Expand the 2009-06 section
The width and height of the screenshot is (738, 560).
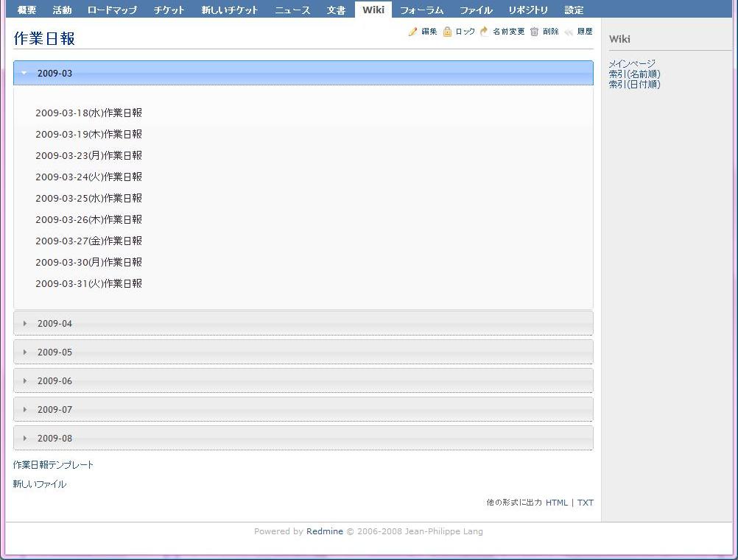pos(26,380)
